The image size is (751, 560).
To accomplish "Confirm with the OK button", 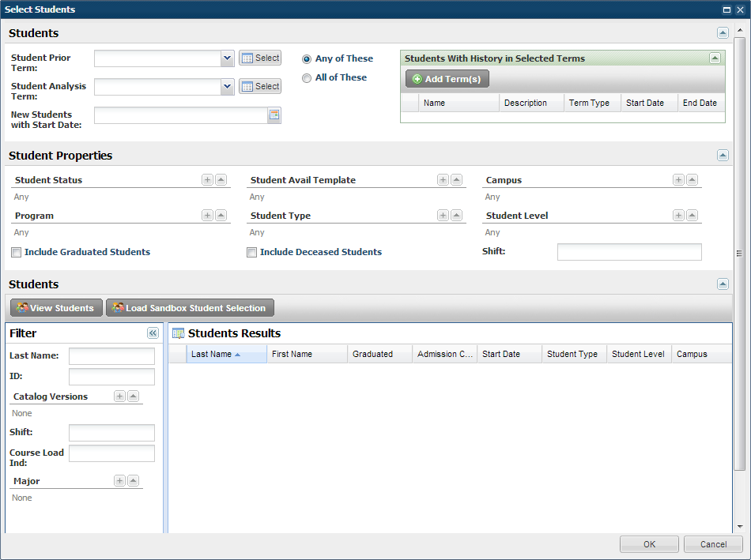I will (x=649, y=544).
